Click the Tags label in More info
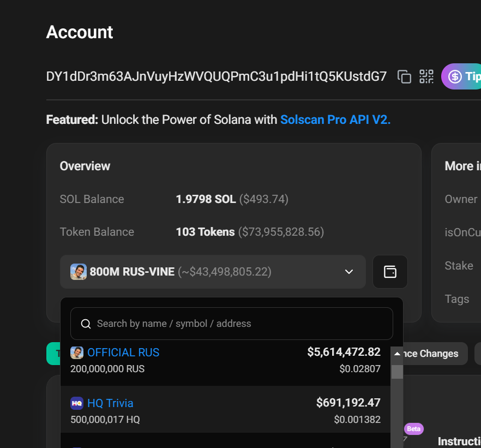481x448 pixels. coord(457,299)
